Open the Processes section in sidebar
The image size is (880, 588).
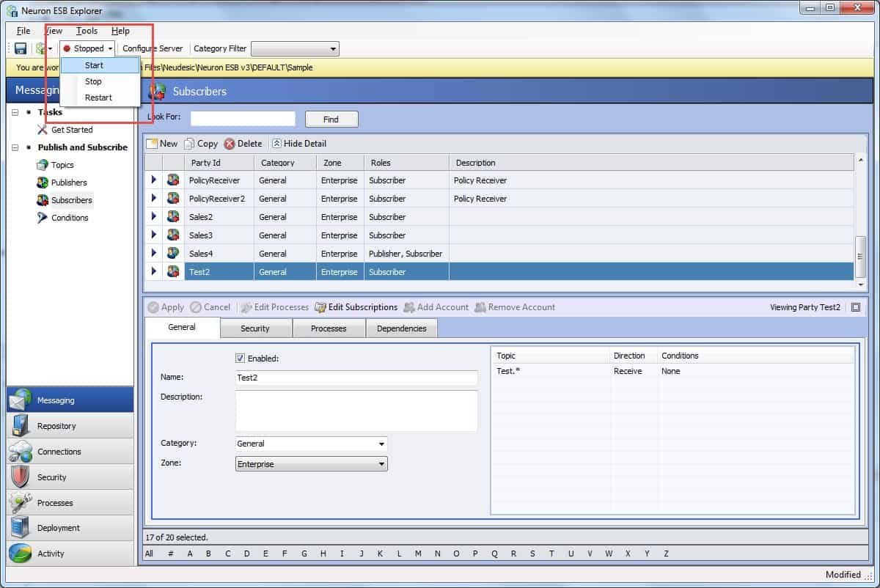coord(70,503)
